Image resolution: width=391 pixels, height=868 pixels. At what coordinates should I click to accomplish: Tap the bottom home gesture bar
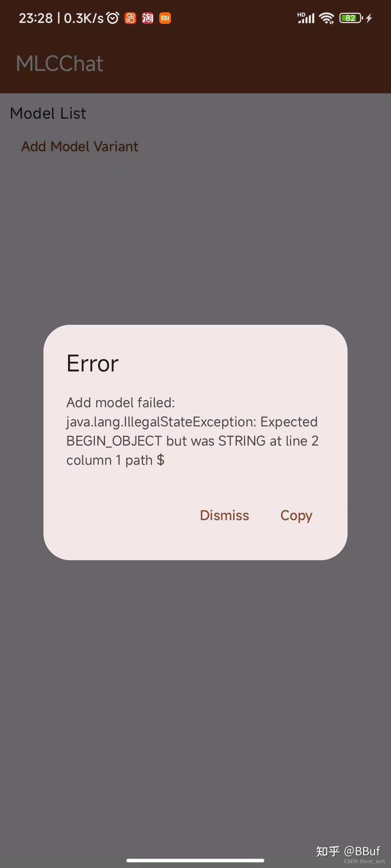(x=195, y=860)
